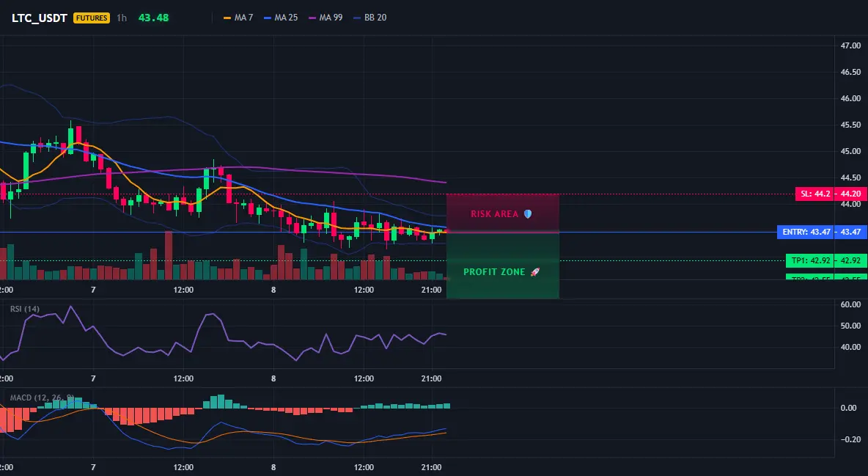
Task: Click 60.00 on the RSI axis
Action: [x=850, y=304]
